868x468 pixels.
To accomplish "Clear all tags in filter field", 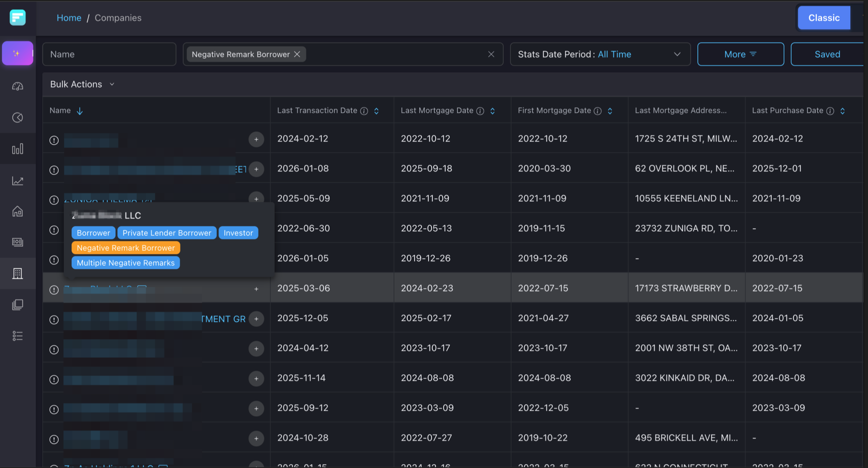I will point(491,54).
